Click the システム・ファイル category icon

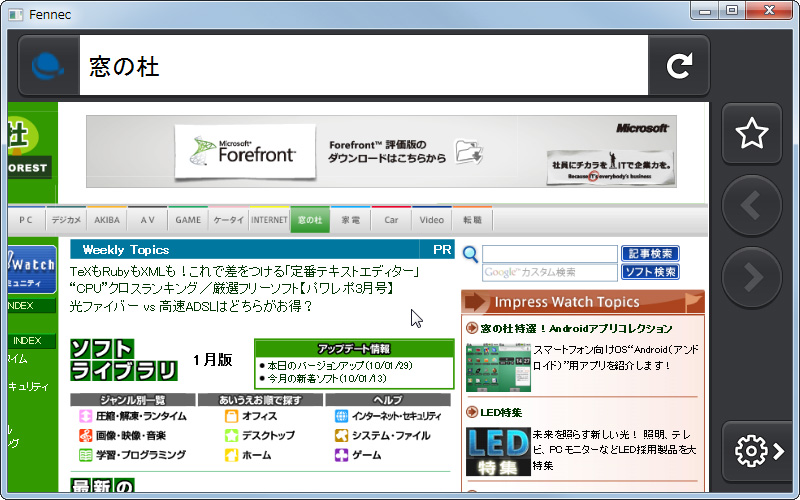click(x=341, y=436)
